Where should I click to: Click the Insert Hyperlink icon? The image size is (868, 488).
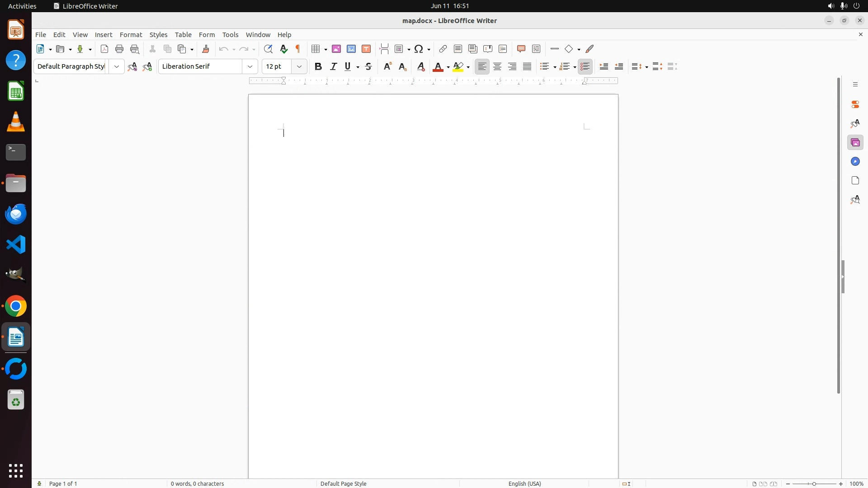(443, 49)
